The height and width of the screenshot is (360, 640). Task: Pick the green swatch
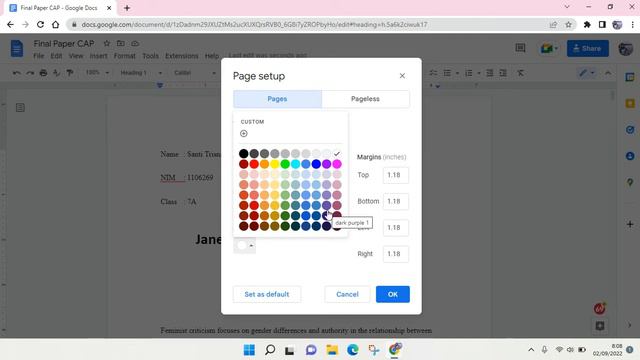285,164
